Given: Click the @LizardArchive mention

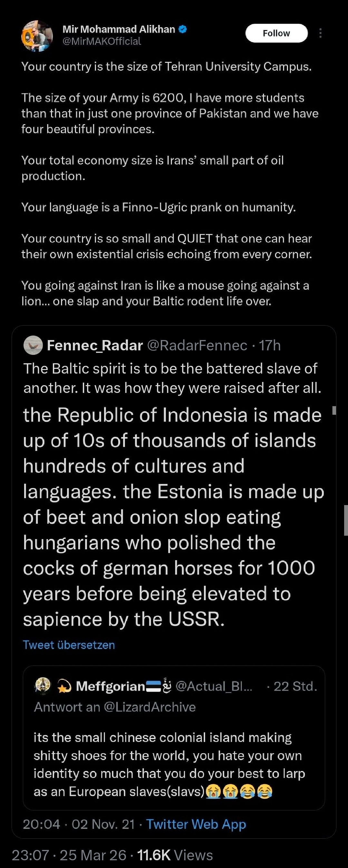Looking at the screenshot, I should [150, 707].
